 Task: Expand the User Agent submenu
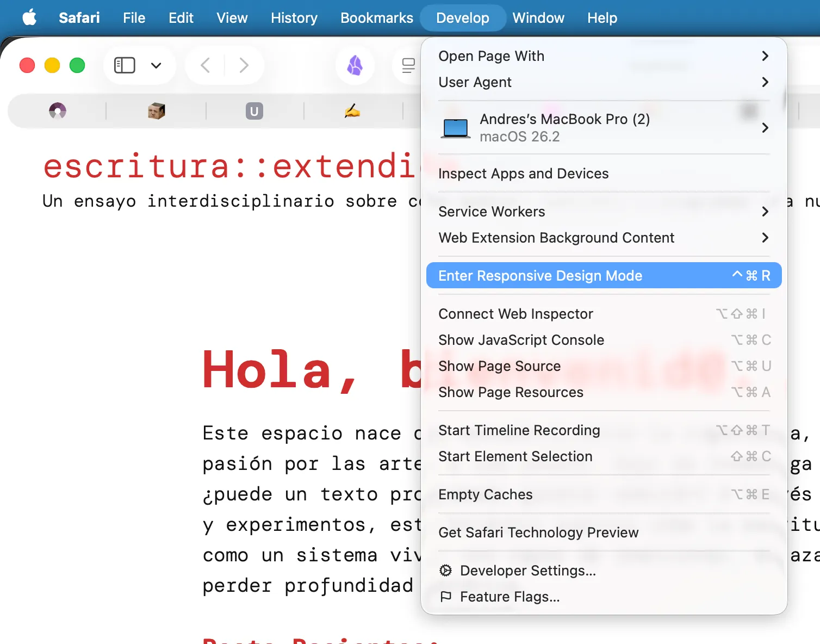tap(475, 82)
